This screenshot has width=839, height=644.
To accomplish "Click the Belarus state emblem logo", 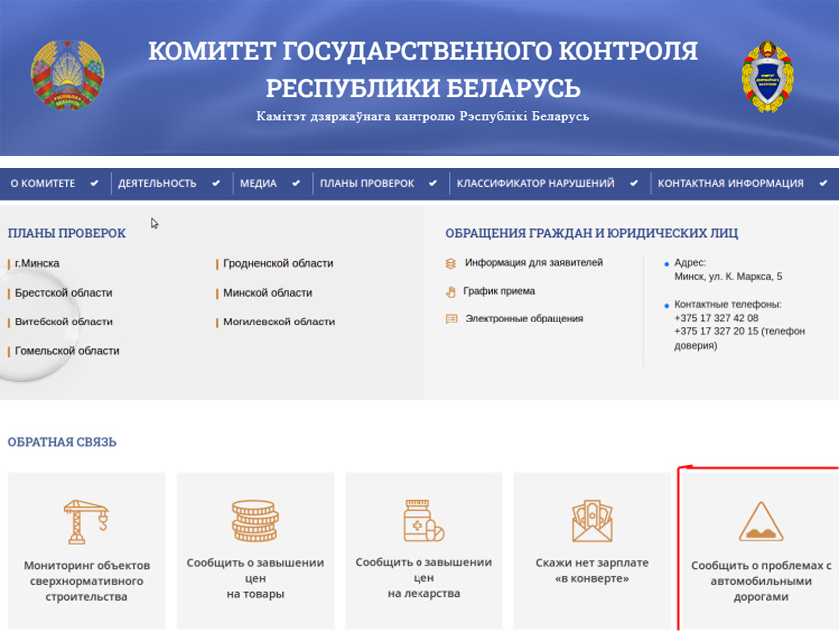I will [68, 76].
